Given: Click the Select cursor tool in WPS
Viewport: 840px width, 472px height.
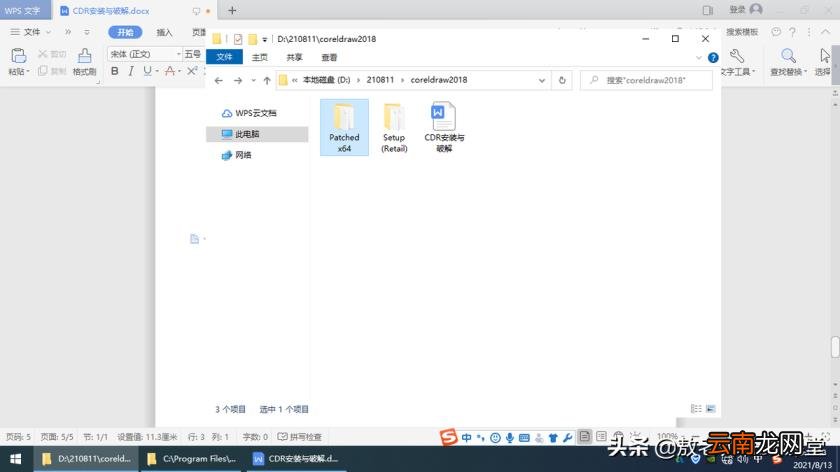Looking at the screenshot, I should (824, 56).
